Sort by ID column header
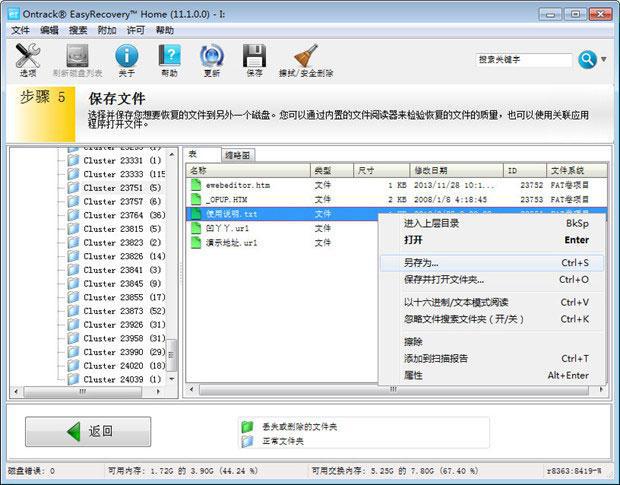 (525, 170)
